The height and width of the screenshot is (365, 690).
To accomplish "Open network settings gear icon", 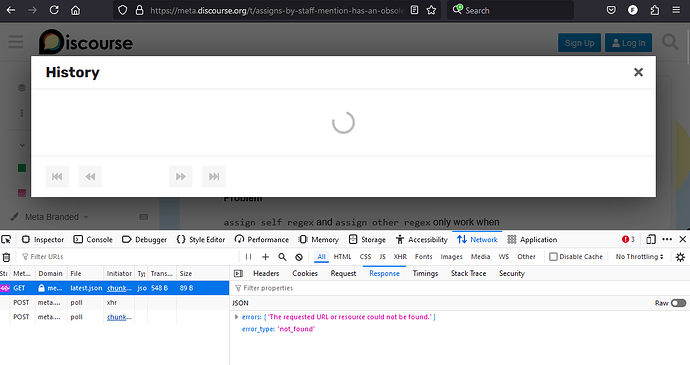I will click(x=680, y=257).
